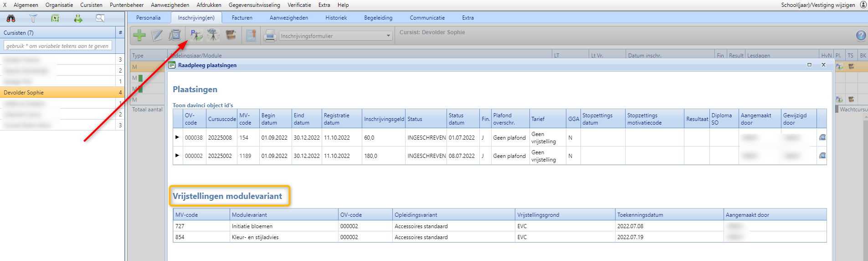Click delete icon on plaatsing row 000038
This screenshot has width=868, height=261.
pyautogui.click(x=822, y=137)
